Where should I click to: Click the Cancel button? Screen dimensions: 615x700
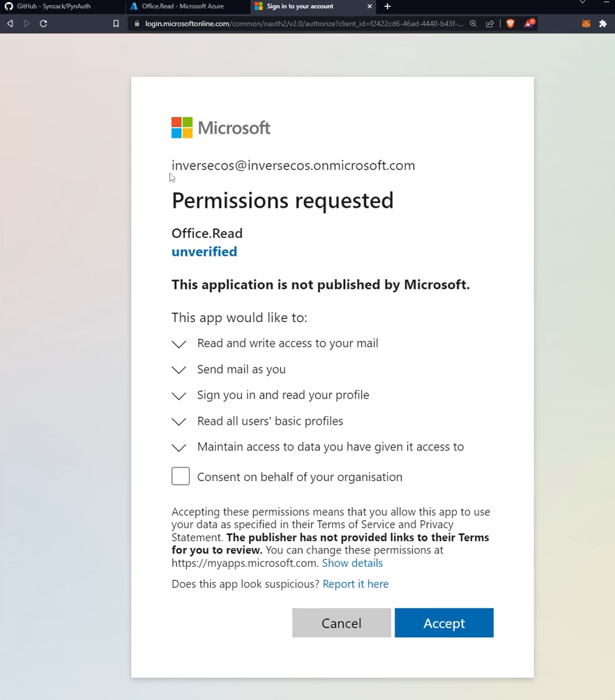(x=342, y=623)
